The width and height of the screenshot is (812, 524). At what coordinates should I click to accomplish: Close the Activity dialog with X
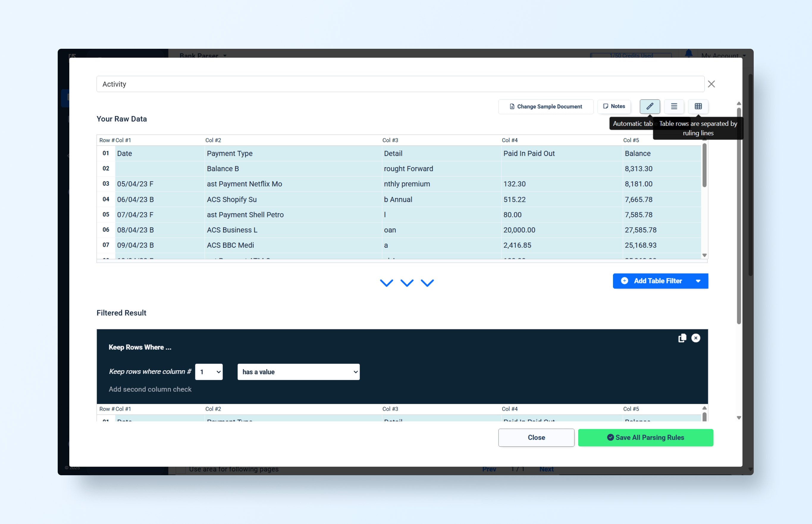click(x=711, y=84)
